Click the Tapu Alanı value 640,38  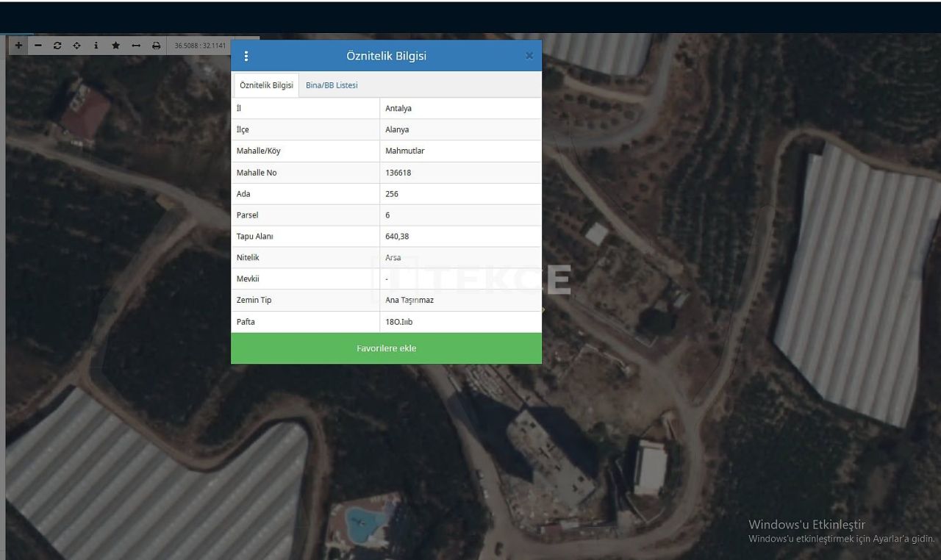click(397, 237)
